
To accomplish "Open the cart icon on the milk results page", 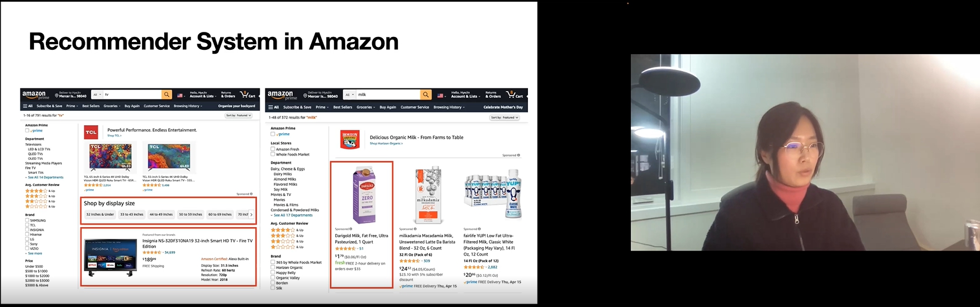I will (x=515, y=95).
